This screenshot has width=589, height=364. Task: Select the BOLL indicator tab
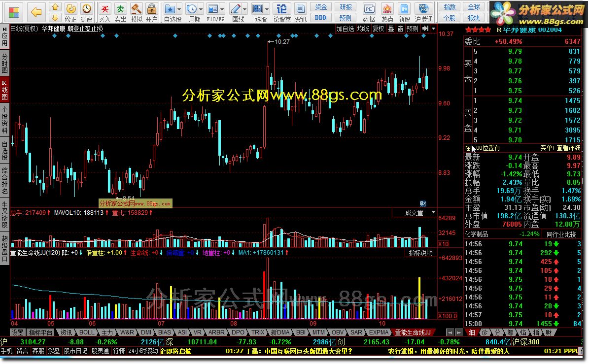pos(86,332)
